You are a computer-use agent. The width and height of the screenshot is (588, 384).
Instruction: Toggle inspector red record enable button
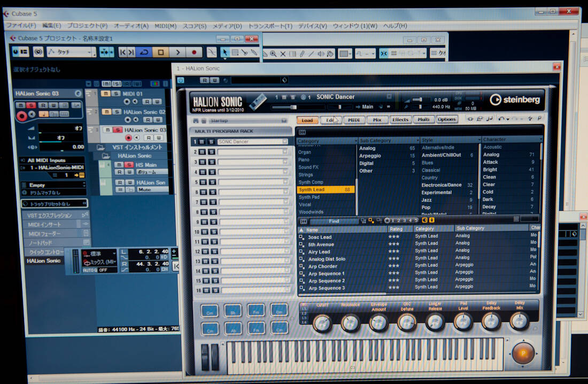tap(22, 116)
